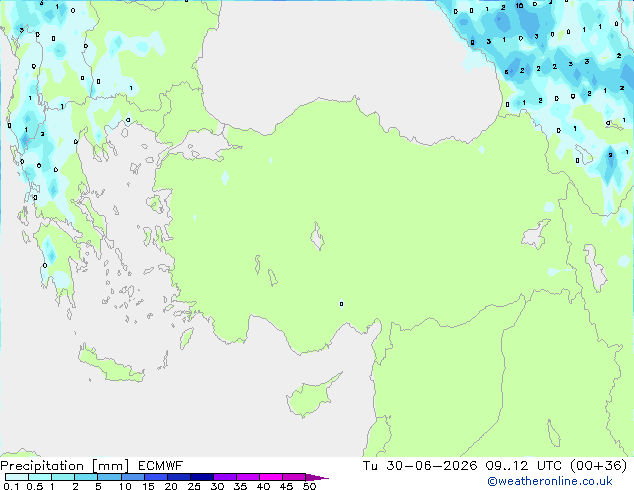Click the '09..12 UTC' time range text
The width and height of the screenshot is (634, 490).
pyautogui.click(x=524, y=466)
